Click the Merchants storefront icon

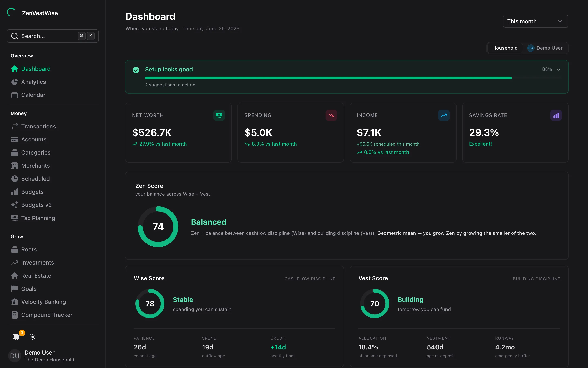[14, 166]
